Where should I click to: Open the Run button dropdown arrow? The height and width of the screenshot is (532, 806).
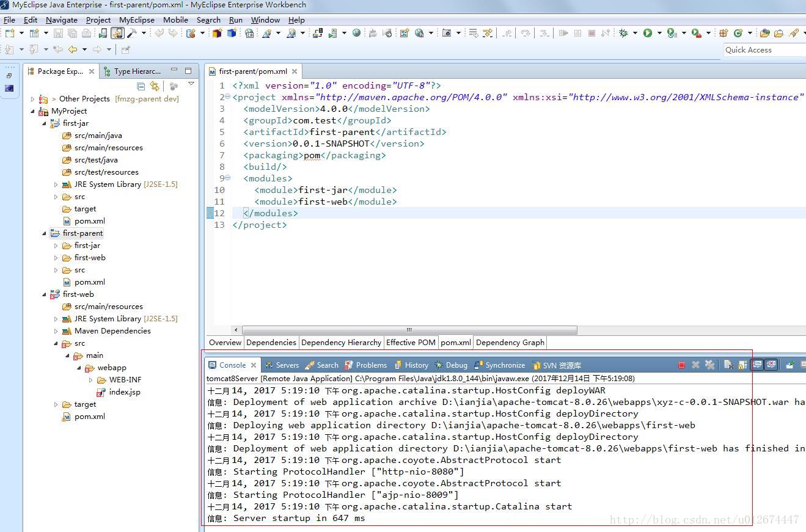[659, 33]
